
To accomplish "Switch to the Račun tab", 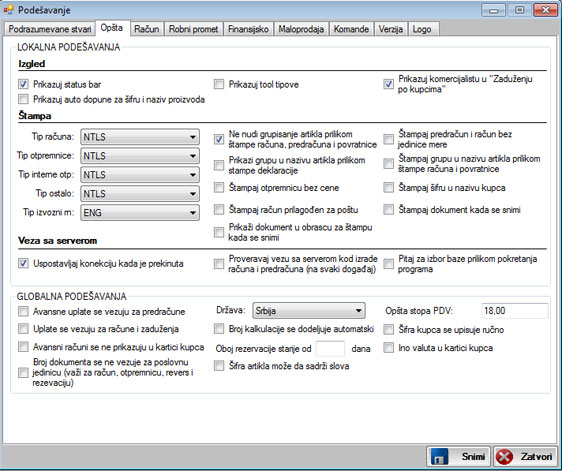I will (x=147, y=29).
